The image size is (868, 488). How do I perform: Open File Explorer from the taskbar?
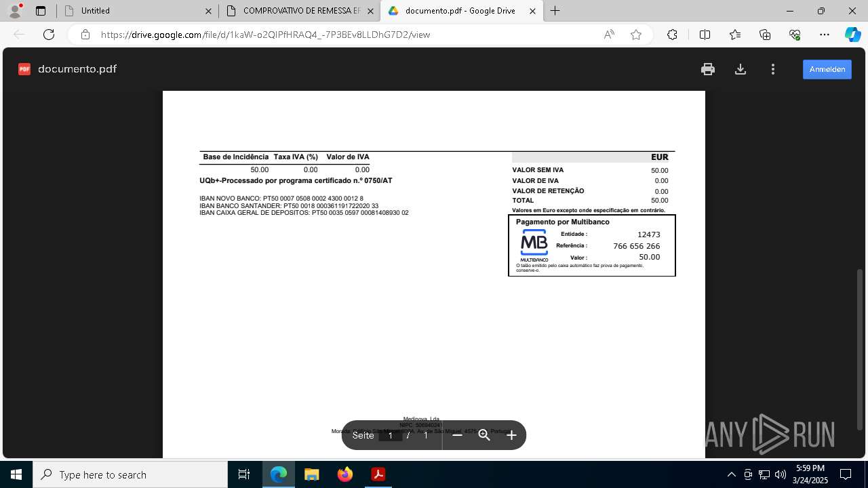tap(311, 474)
